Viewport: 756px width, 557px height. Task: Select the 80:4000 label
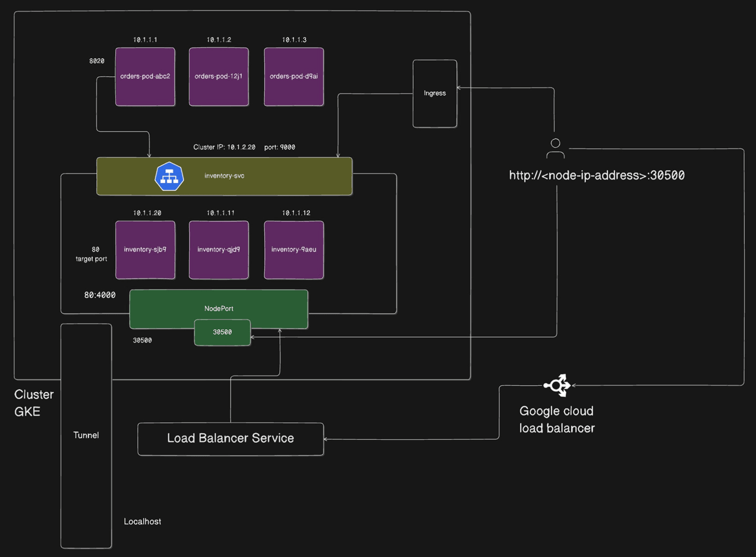coord(100,295)
